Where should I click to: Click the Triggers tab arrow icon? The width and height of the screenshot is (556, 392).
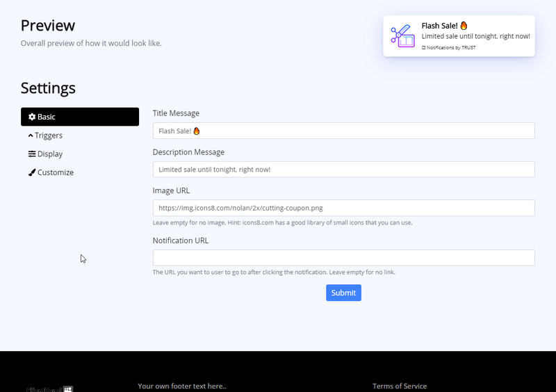click(31, 136)
